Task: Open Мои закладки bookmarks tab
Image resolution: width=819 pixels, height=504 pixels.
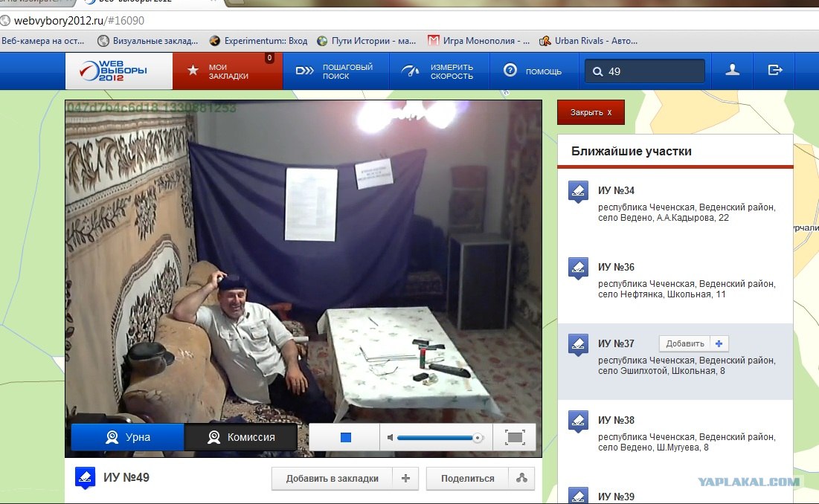Action: (x=227, y=71)
